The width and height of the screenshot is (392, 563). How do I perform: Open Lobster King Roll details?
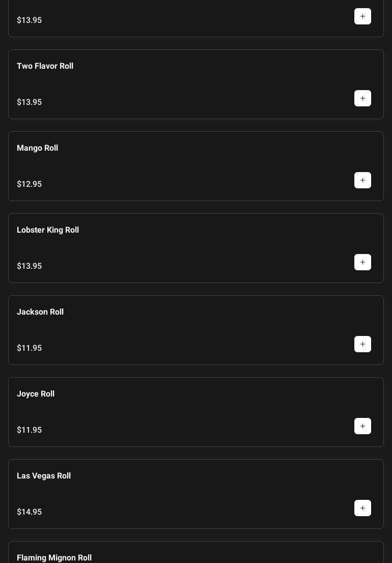click(x=48, y=230)
